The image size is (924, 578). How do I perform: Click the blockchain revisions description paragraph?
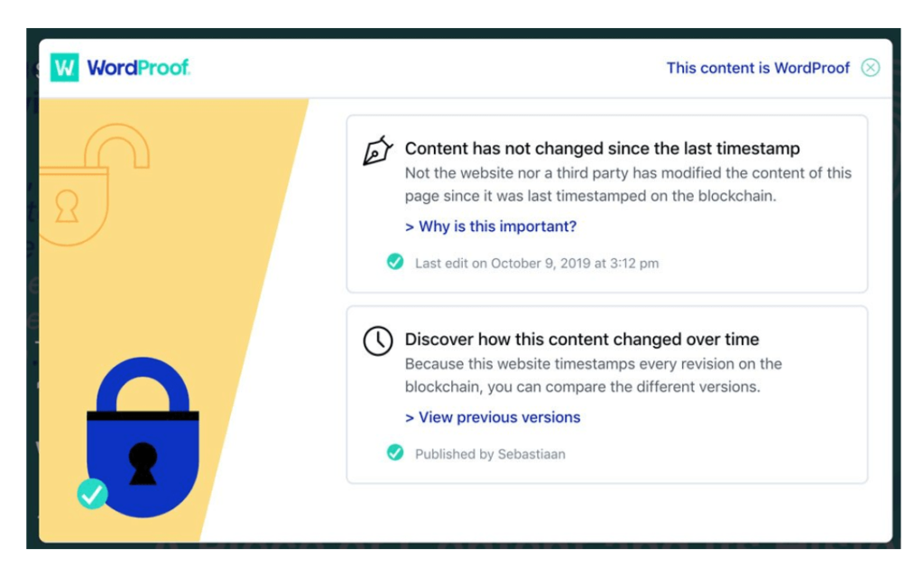(593, 376)
